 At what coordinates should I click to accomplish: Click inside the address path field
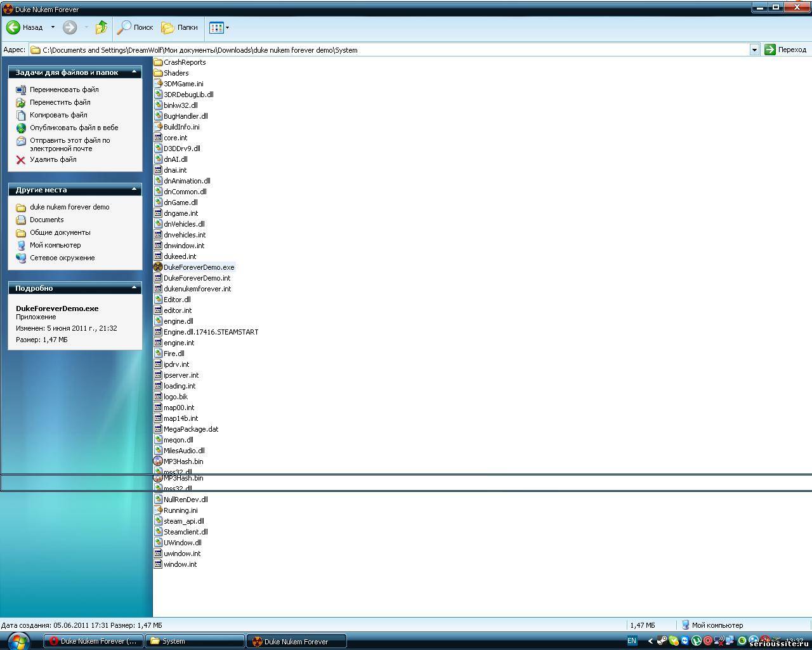pyautogui.click(x=390, y=50)
